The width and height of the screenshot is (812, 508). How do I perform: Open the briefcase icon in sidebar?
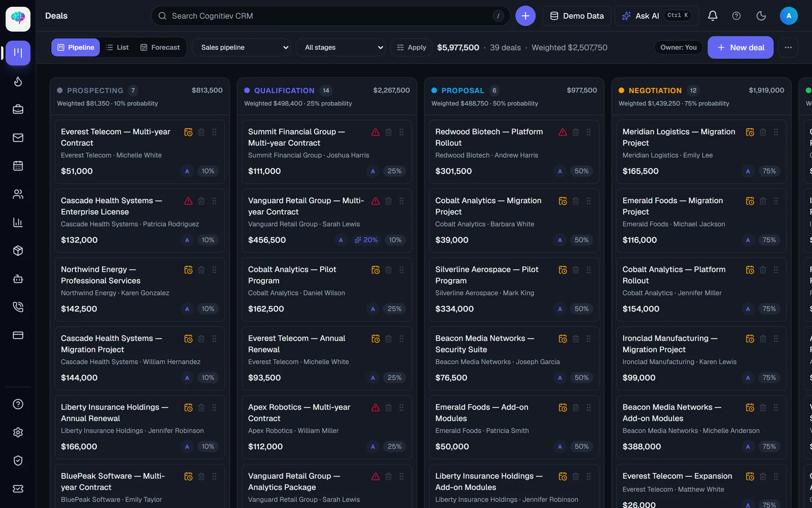(x=18, y=109)
